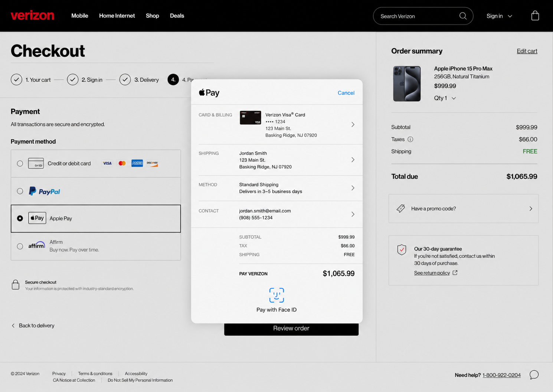Click the PayPal logo

pyautogui.click(x=45, y=191)
